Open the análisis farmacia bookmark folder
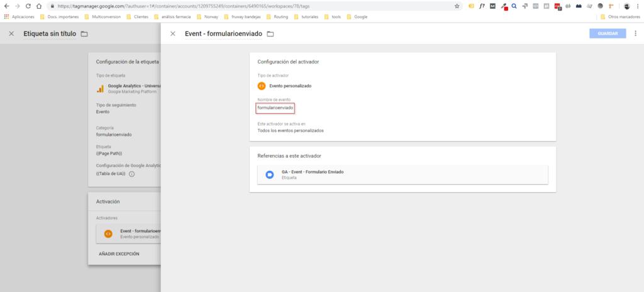644x292 pixels. (172, 17)
